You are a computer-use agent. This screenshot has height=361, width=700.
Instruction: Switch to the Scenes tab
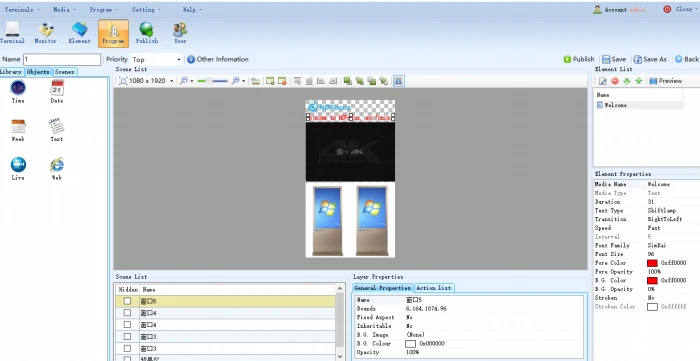65,72
